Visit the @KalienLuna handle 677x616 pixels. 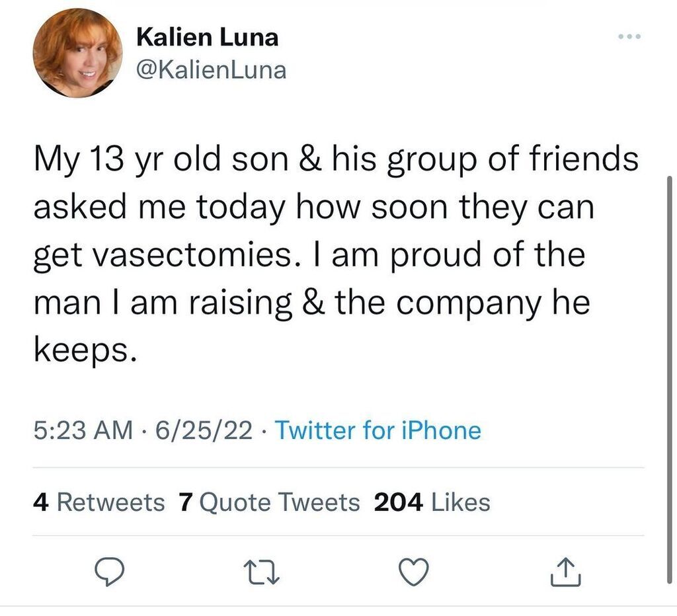pyautogui.click(x=211, y=69)
